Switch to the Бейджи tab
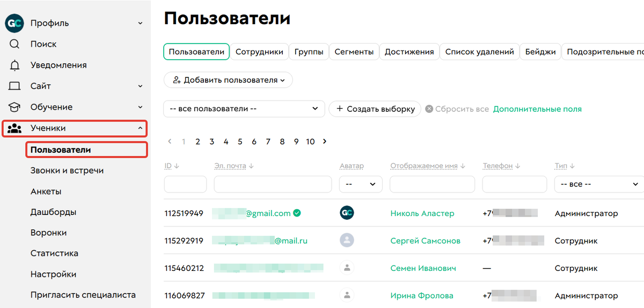 click(540, 52)
